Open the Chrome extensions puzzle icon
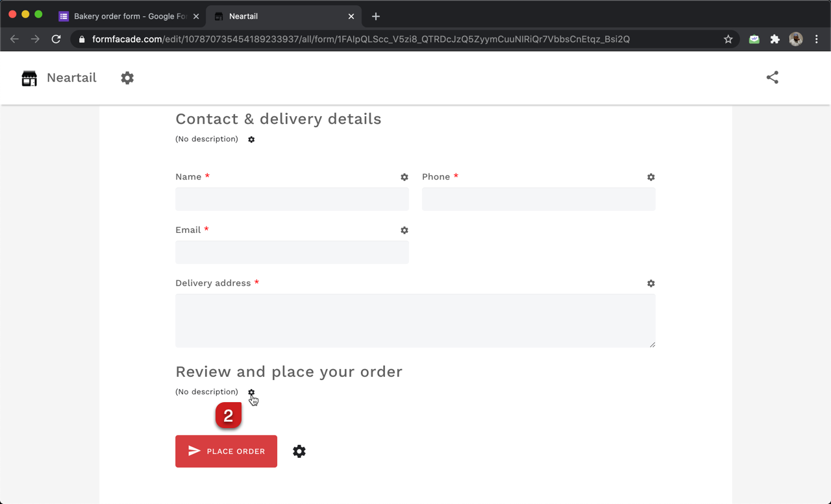This screenshot has height=504, width=831. click(775, 39)
